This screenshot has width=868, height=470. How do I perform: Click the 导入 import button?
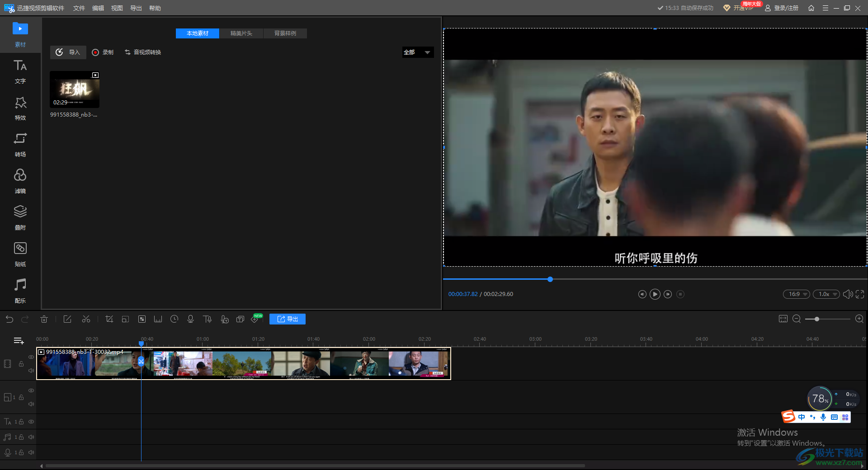click(x=68, y=52)
